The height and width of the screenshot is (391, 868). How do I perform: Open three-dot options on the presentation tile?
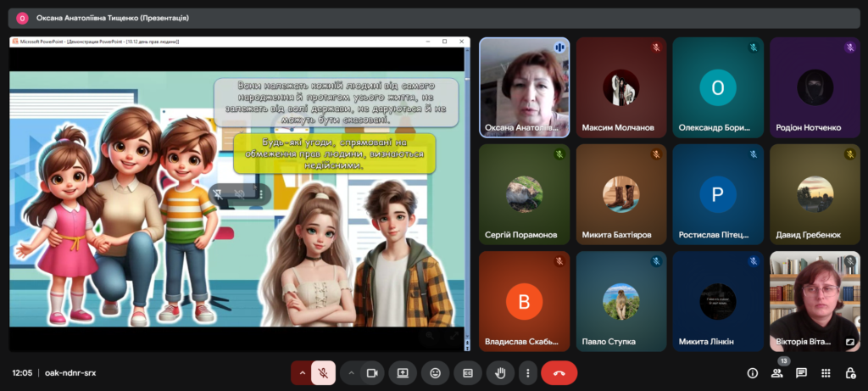260,194
